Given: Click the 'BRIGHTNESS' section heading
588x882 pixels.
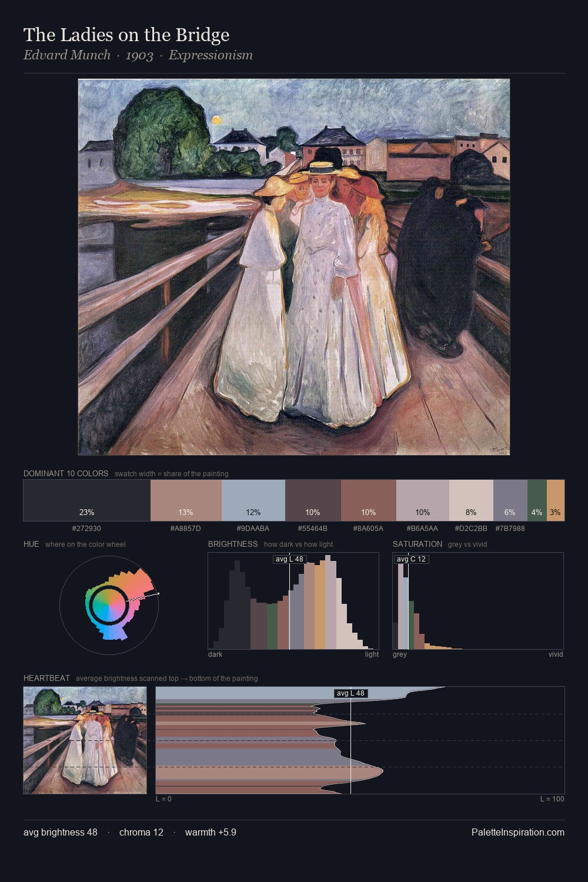Looking at the screenshot, I should 233,544.
